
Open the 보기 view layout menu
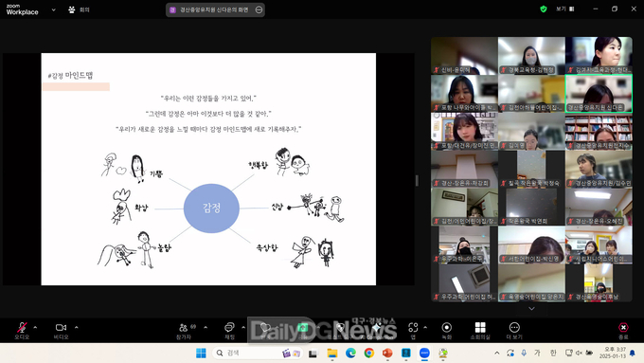pos(565,9)
